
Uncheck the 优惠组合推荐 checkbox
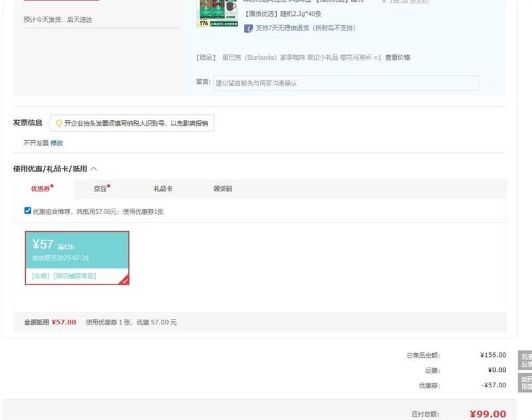28,211
